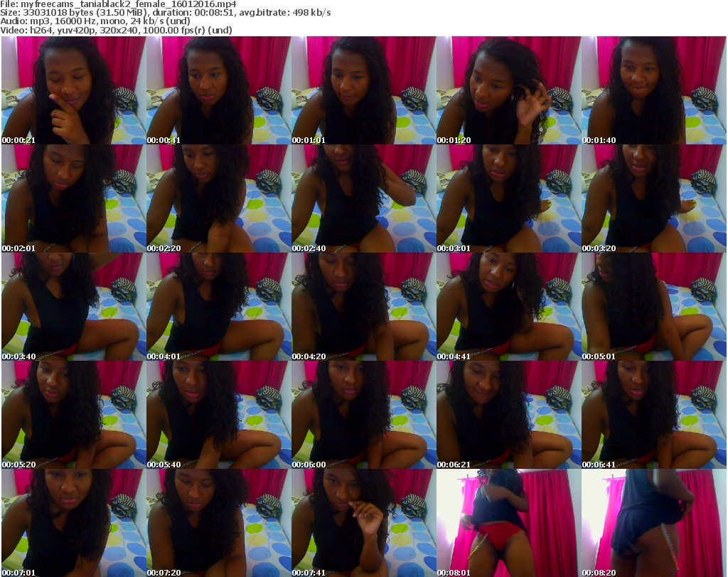Select the thumbnail stamped 00:00:21
728x577 pixels.
[x=73, y=90]
